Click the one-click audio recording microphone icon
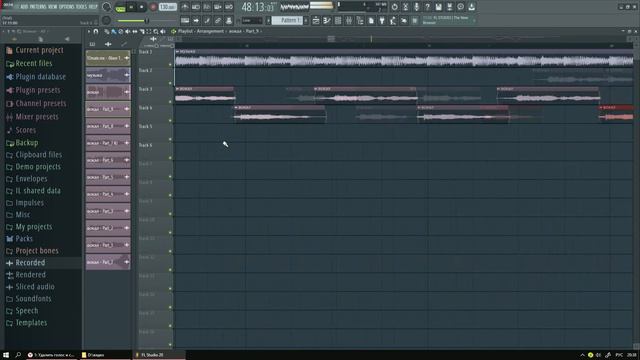Screen dimensions: 640x360 pos(416,7)
